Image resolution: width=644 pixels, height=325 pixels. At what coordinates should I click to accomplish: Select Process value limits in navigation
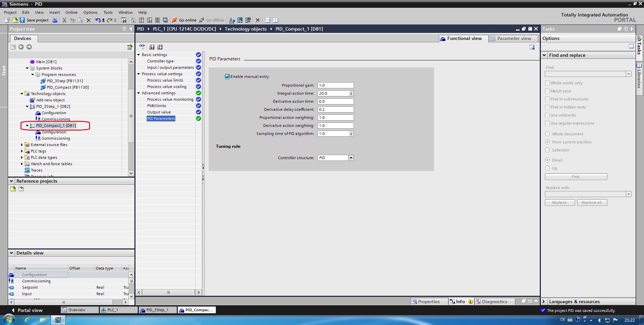point(165,80)
